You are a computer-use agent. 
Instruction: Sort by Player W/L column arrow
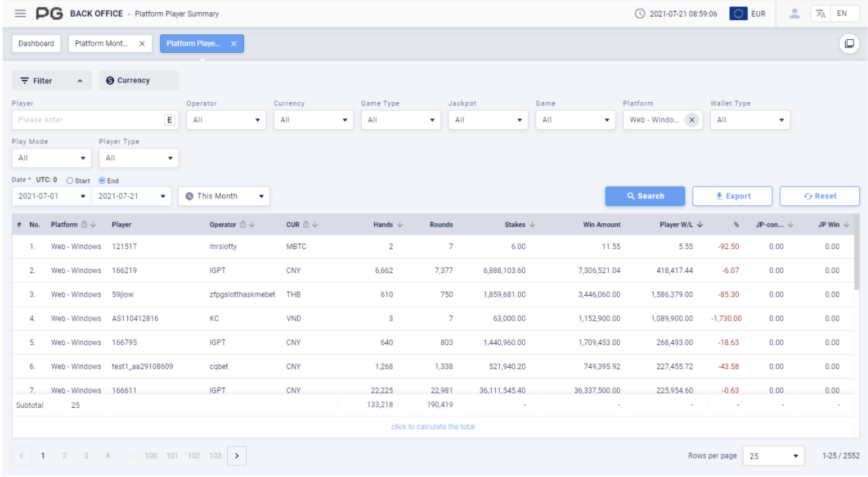pos(700,225)
